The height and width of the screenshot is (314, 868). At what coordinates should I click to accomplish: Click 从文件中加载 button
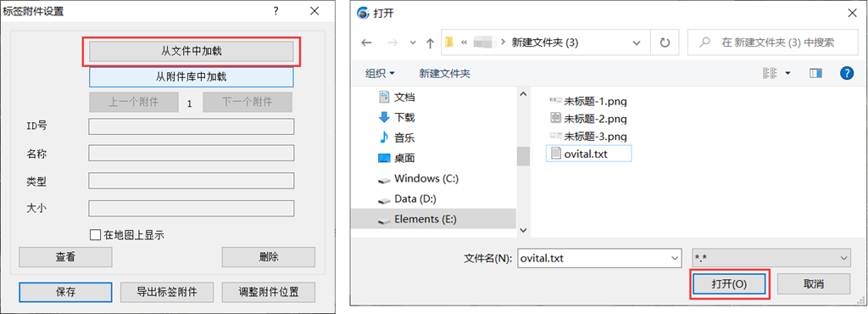(191, 52)
